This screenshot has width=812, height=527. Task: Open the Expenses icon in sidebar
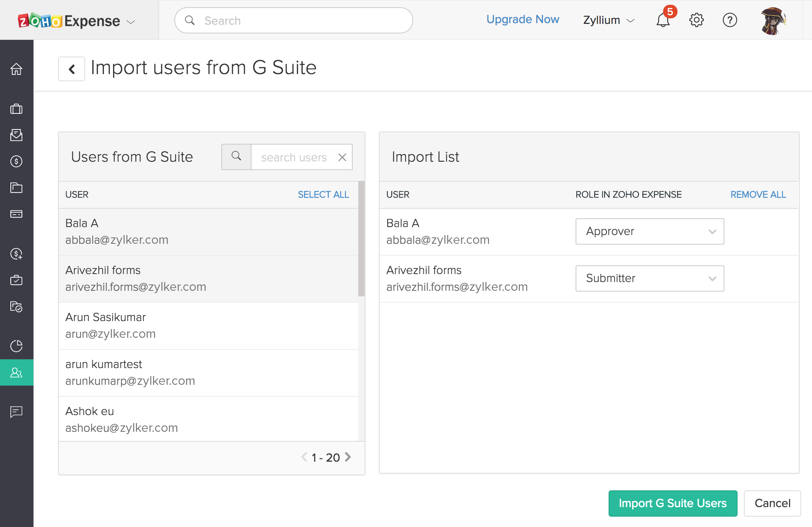[x=16, y=161]
